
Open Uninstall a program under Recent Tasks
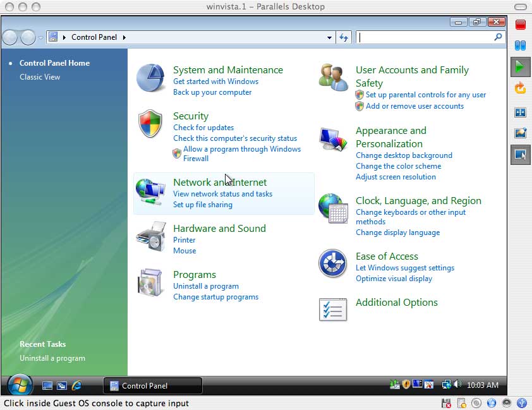coord(52,358)
